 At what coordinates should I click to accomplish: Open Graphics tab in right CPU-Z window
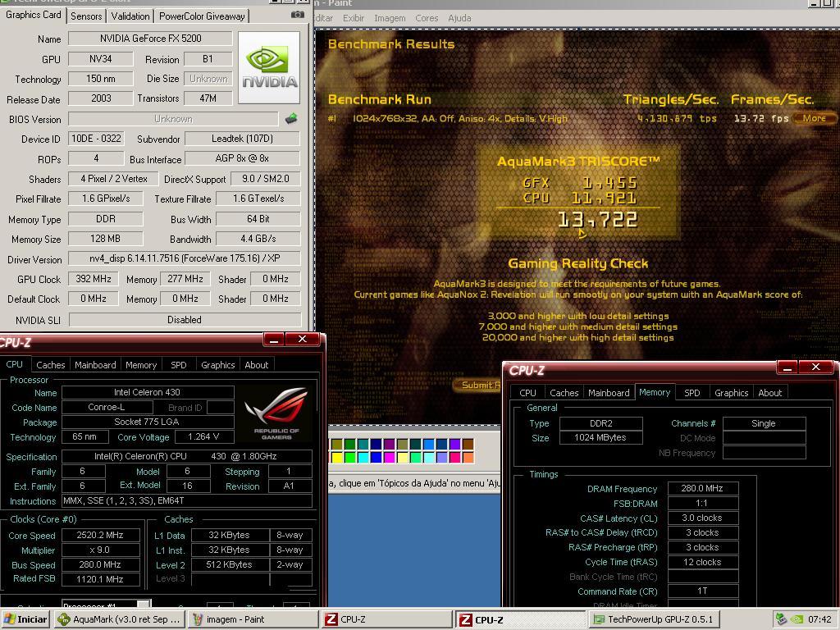[x=731, y=393]
